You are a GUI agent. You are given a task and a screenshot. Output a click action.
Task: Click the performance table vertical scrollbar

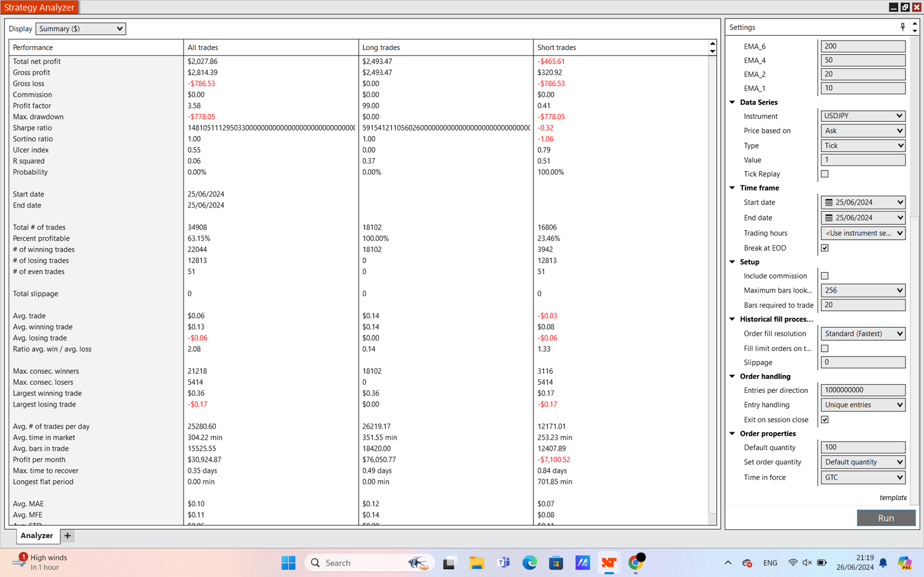pyautogui.click(x=712, y=283)
